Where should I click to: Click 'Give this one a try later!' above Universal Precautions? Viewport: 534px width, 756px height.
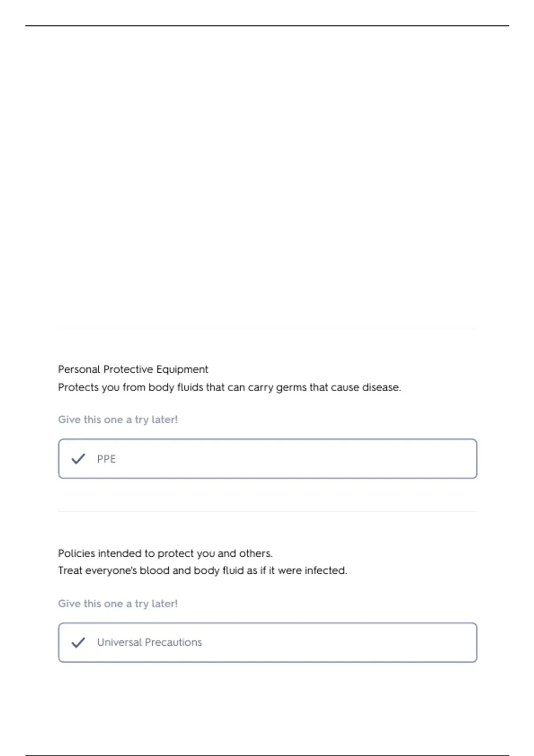pyautogui.click(x=118, y=603)
